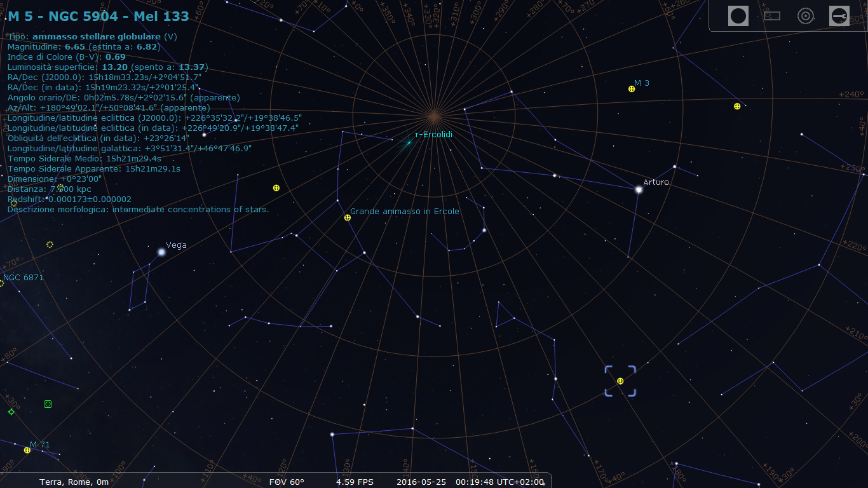Screen dimensions: 868x488
Task: Open Oculars configuration with the wrench icon
Action: pyautogui.click(x=839, y=16)
